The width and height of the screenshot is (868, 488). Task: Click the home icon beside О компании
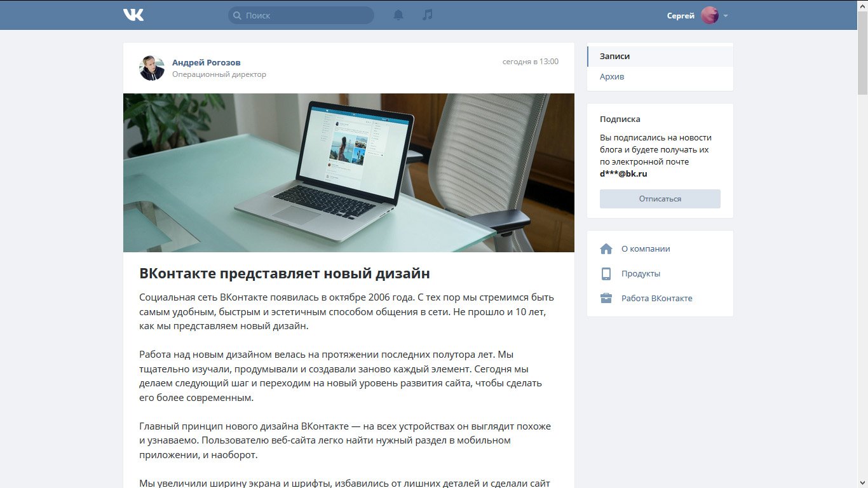606,249
